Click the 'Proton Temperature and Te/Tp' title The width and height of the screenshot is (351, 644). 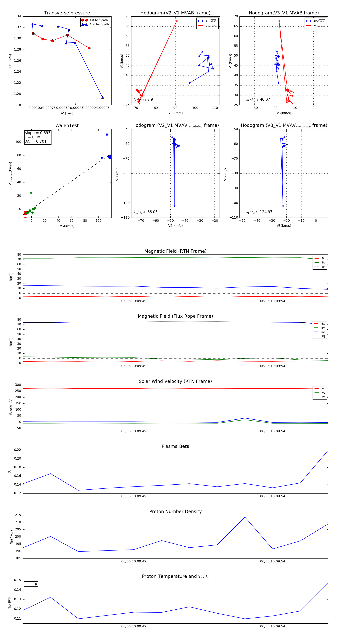[x=175, y=576]
